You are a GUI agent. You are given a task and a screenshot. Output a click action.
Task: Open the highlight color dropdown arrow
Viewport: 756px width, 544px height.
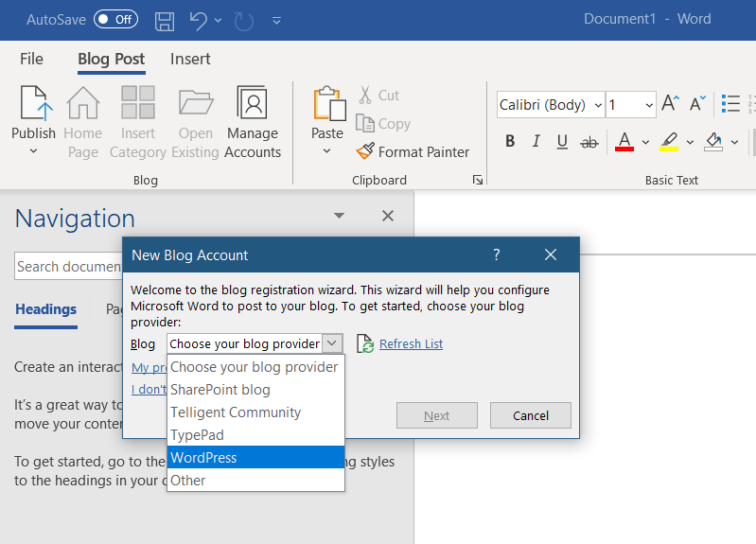point(690,142)
